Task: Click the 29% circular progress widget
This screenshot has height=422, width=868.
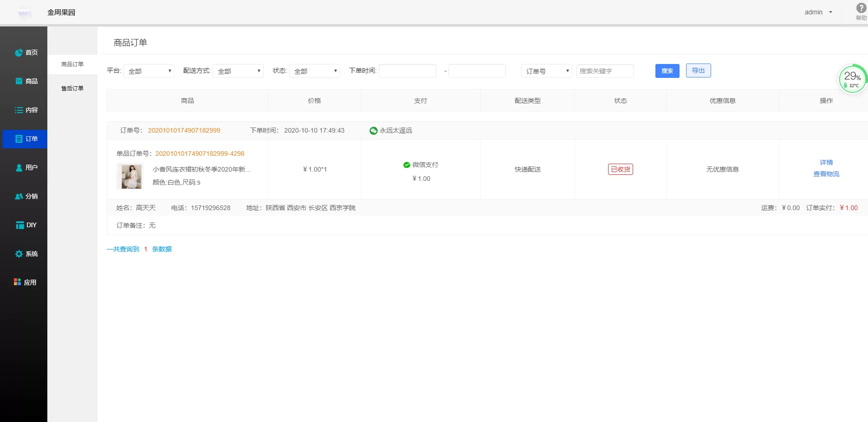Action: click(x=852, y=79)
